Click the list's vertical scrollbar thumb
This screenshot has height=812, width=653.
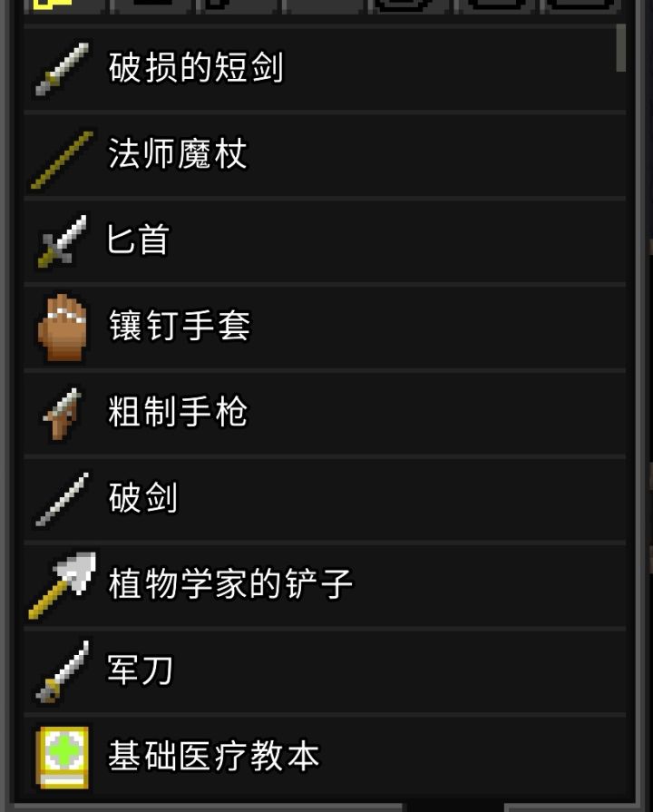[621, 48]
